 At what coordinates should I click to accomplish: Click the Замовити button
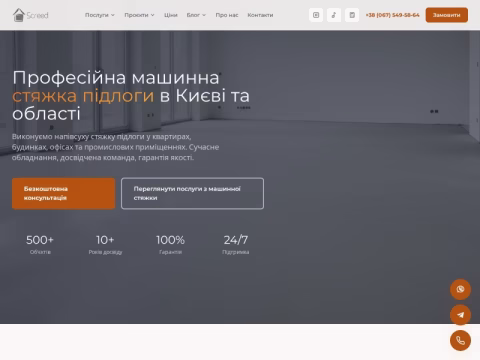coord(447,15)
